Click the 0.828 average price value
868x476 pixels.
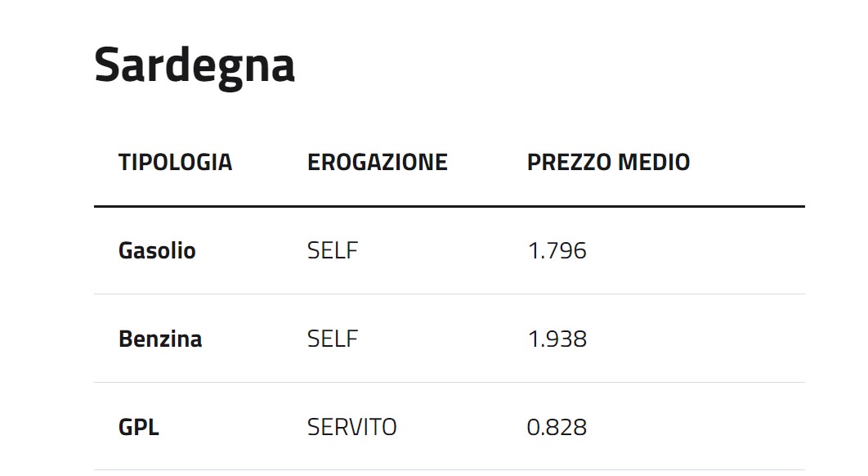[x=557, y=427]
